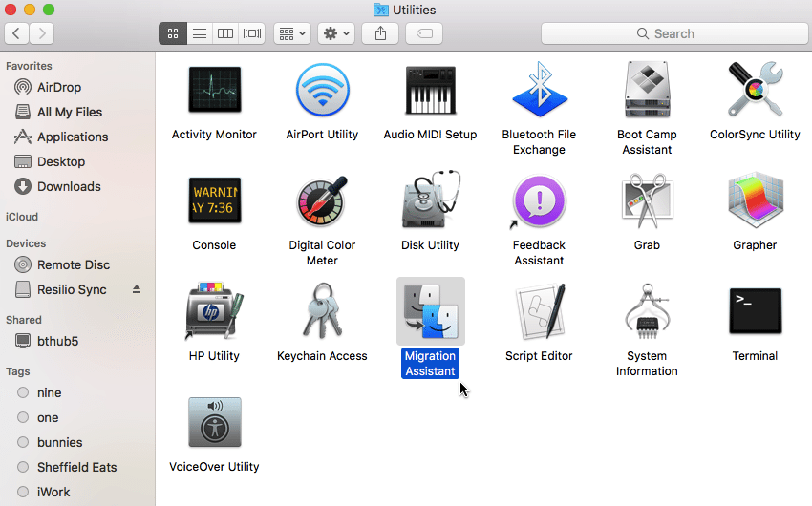This screenshot has height=506, width=812.
Task: Click the Script Editor icon
Action: (539, 311)
